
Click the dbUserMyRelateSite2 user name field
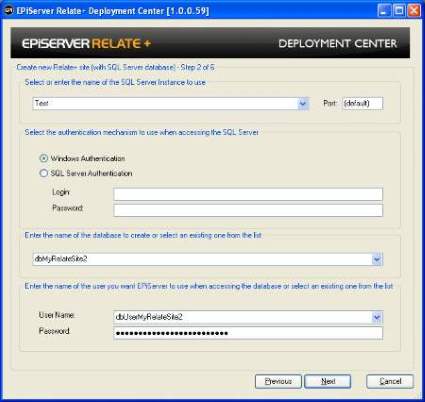(243, 317)
